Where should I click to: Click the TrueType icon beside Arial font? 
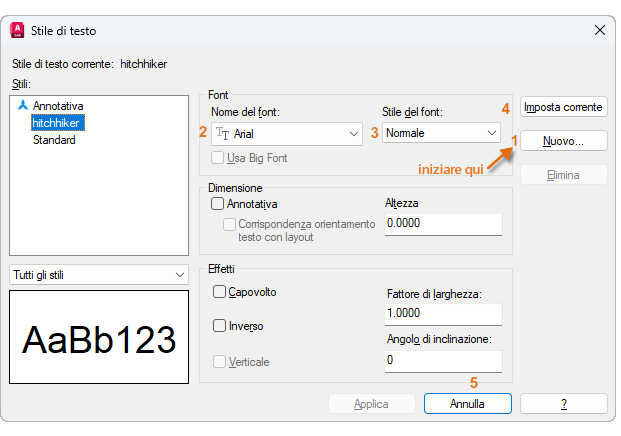pos(222,132)
